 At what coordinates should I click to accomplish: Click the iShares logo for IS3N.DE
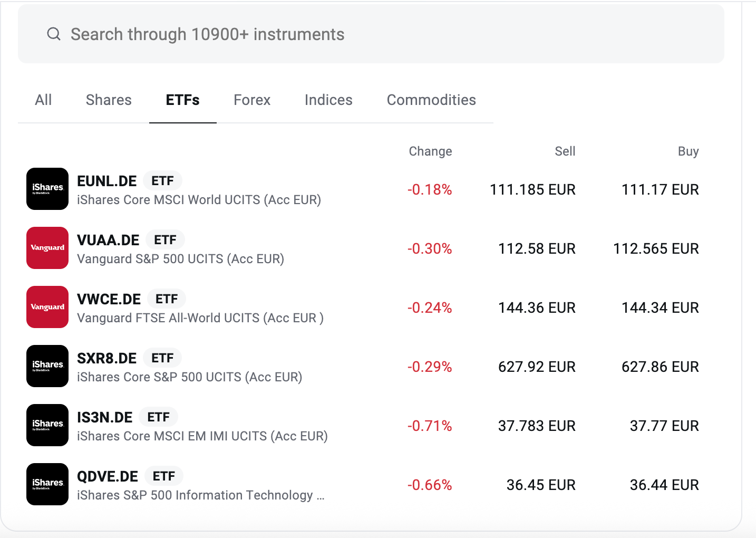click(47, 425)
